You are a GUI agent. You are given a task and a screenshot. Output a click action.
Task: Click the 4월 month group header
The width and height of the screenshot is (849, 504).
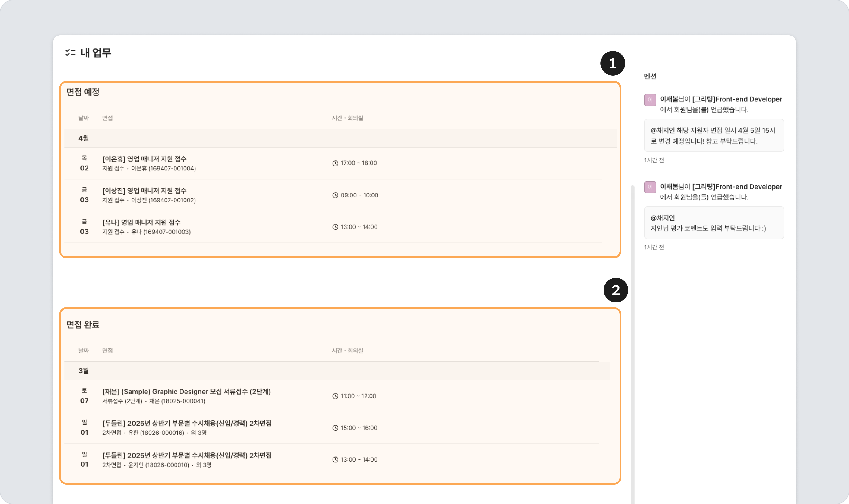pos(84,138)
